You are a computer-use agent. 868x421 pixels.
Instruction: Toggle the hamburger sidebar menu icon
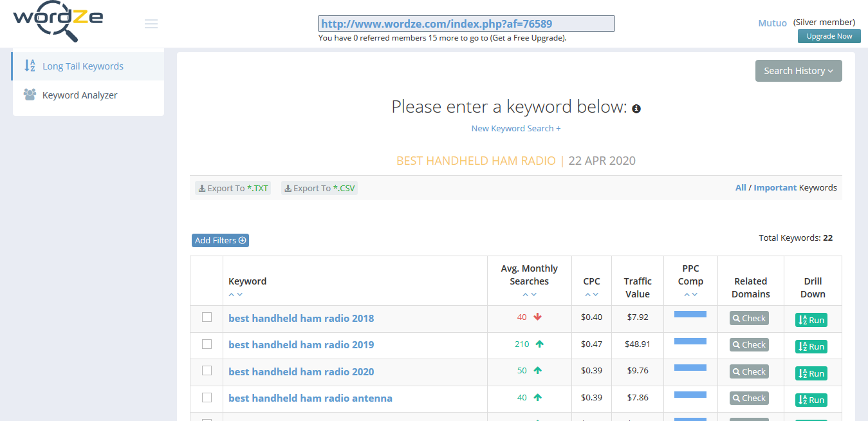pyautogui.click(x=151, y=24)
